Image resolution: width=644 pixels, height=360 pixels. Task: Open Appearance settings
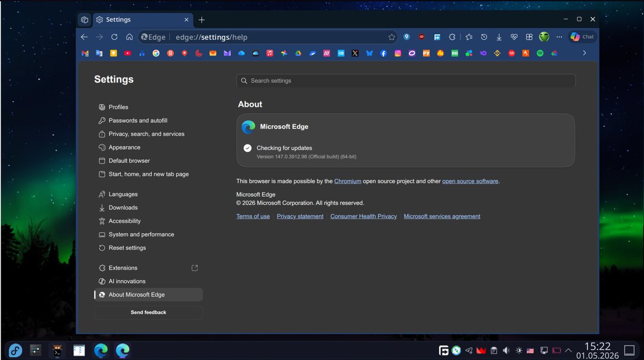pyautogui.click(x=148, y=147)
